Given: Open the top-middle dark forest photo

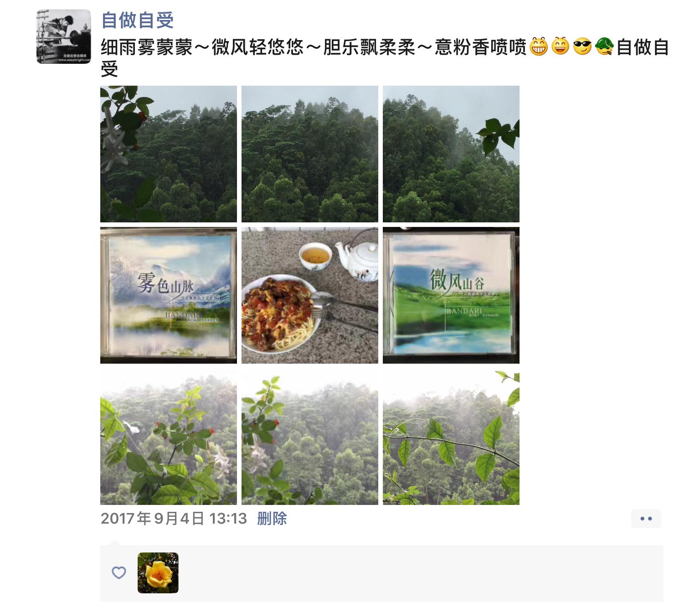Looking at the screenshot, I should click(x=310, y=154).
